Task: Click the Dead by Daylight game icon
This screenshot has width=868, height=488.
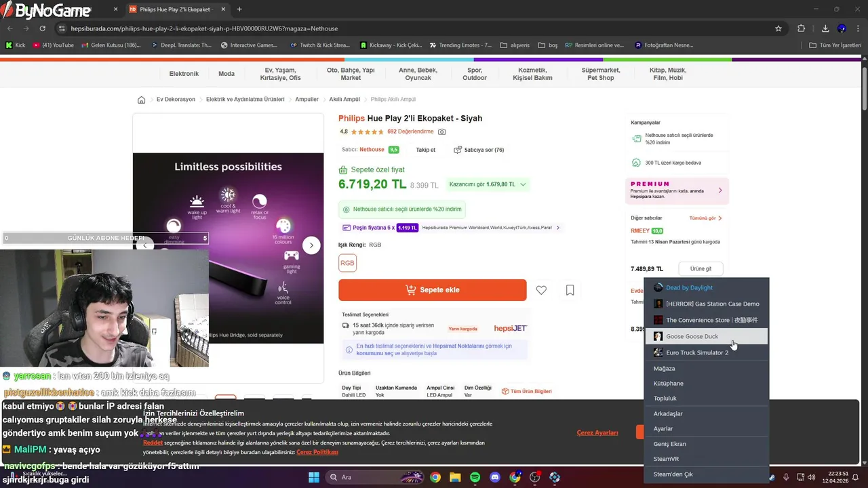Action: click(658, 287)
